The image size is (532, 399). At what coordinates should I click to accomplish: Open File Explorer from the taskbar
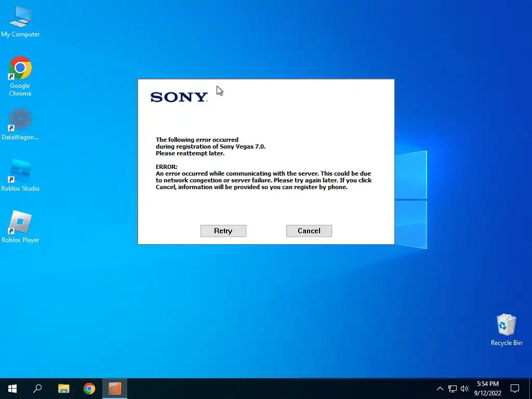pyautogui.click(x=63, y=389)
